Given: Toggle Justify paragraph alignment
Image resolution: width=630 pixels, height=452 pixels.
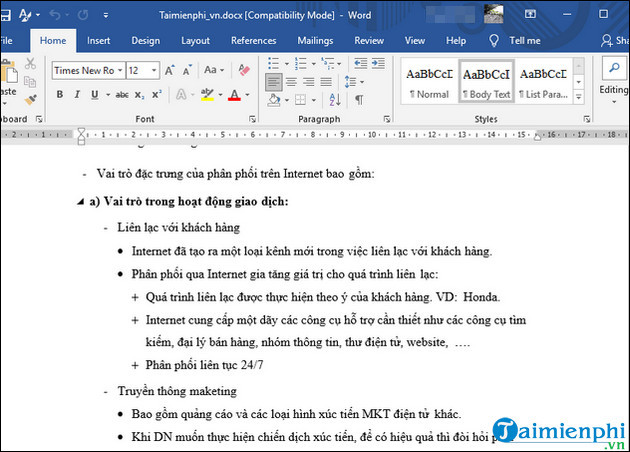Looking at the screenshot, I should tap(326, 82).
